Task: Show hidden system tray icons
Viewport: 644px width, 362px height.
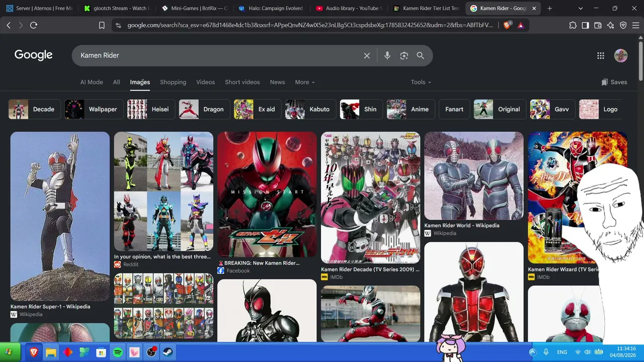Action: 533,352
